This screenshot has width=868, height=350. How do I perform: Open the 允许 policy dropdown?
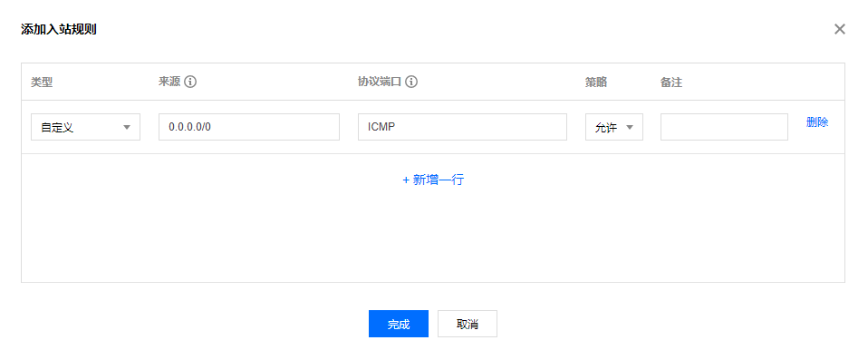click(614, 127)
